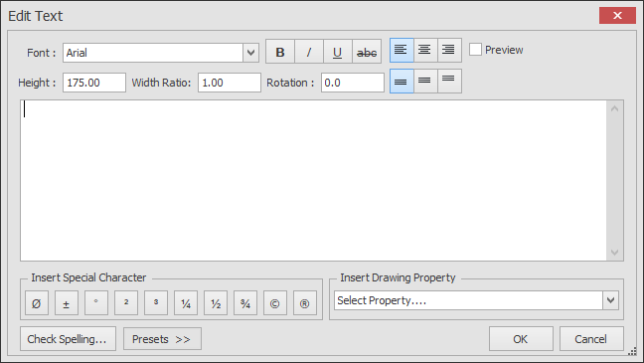Toggle Bold text formatting
Image resolution: width=644 pixels, height=363 pixels.
[x=280, y=52]
